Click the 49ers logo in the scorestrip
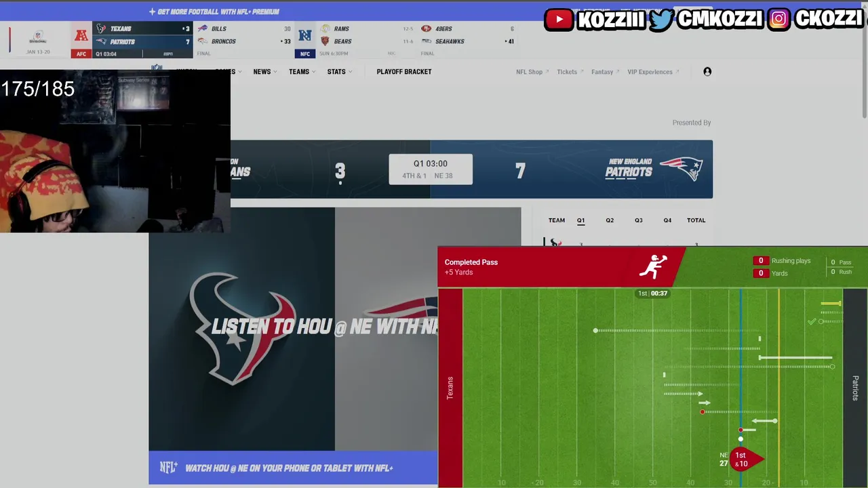Image resolution: width=868 pixels, height=488 pixels. coord(426,28)
